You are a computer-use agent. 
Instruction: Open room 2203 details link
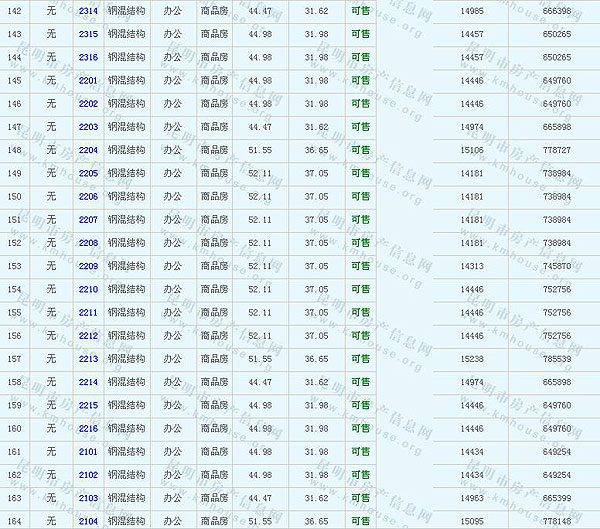click(x=88, y=127)
